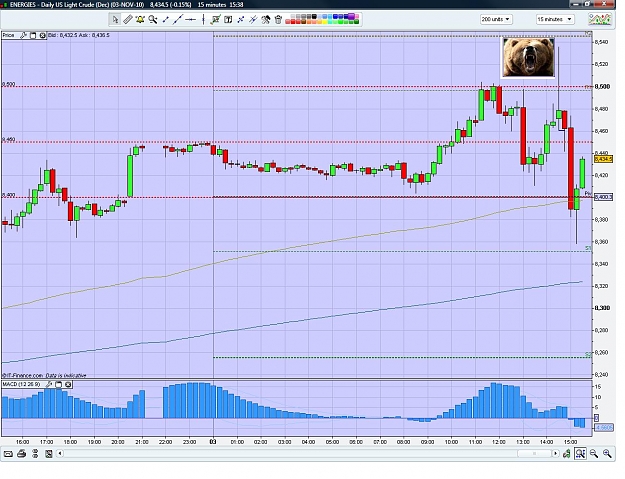Open Price panel wrench settings
Viewport: 625px width, 479px height.
[x=24, y=35]
